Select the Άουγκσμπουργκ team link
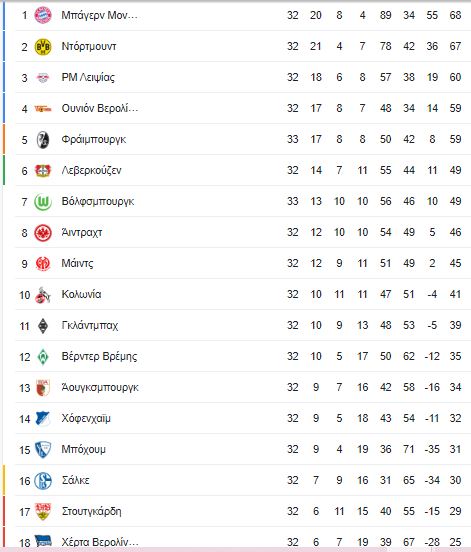The height and width of the screenshot is (552, 471). [x=100, y=387]
